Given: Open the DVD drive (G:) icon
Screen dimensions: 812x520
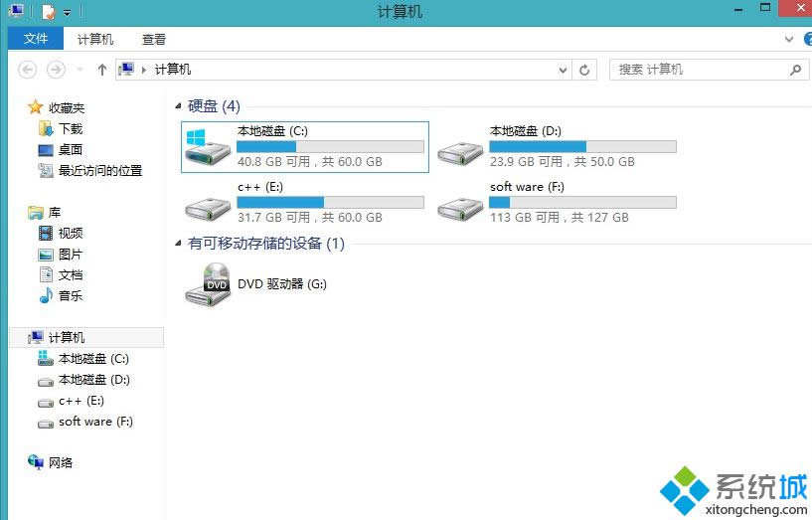Looking at the screenshot, I should point(208,283).
